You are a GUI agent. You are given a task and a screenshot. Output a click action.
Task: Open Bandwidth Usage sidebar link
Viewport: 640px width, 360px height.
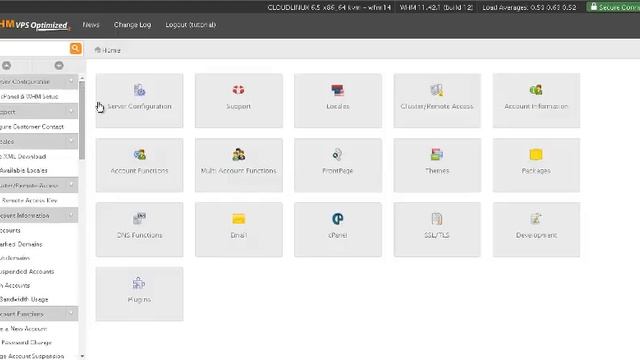tap(24, 299)
